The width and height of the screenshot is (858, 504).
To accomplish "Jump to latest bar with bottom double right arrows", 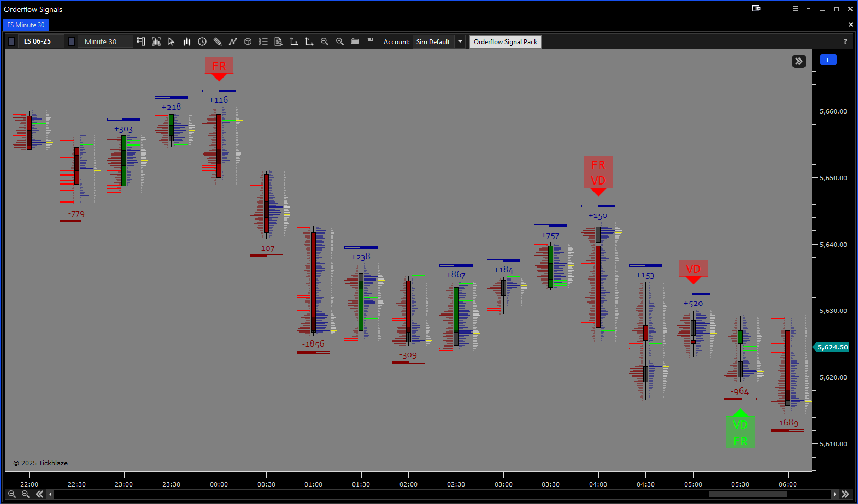I will 845,494.
